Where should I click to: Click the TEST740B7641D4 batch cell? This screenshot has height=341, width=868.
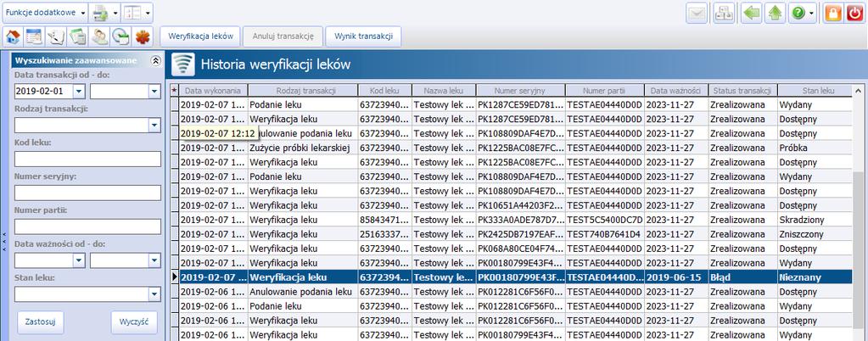[x=604, y=234]
